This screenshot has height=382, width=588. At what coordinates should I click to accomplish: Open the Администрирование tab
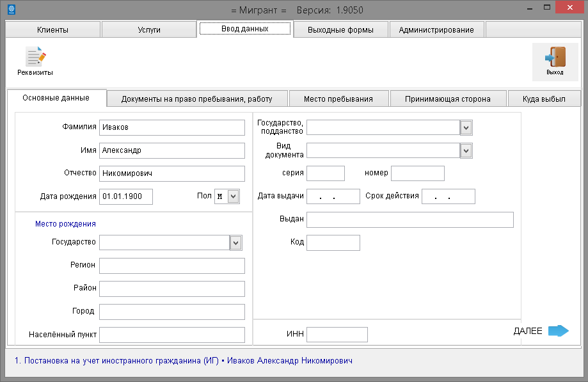pyautogui.click(x=436, y=30)
